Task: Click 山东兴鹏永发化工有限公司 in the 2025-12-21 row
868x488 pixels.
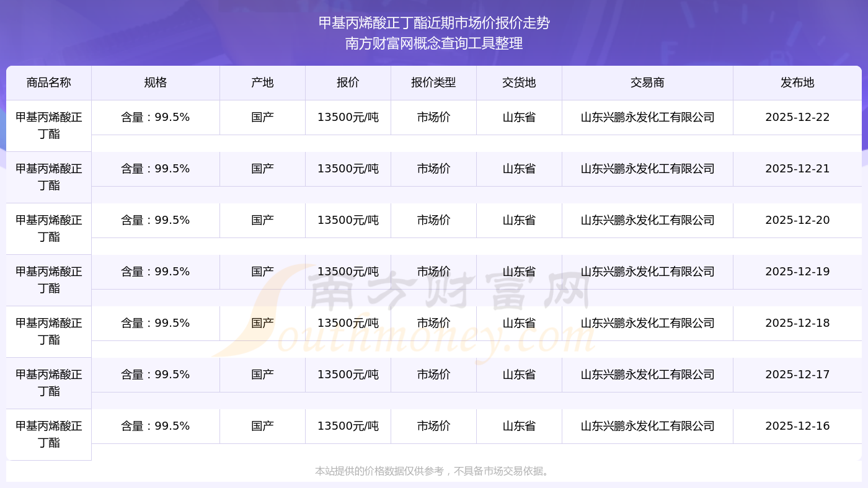Action: tap(648, 169)
